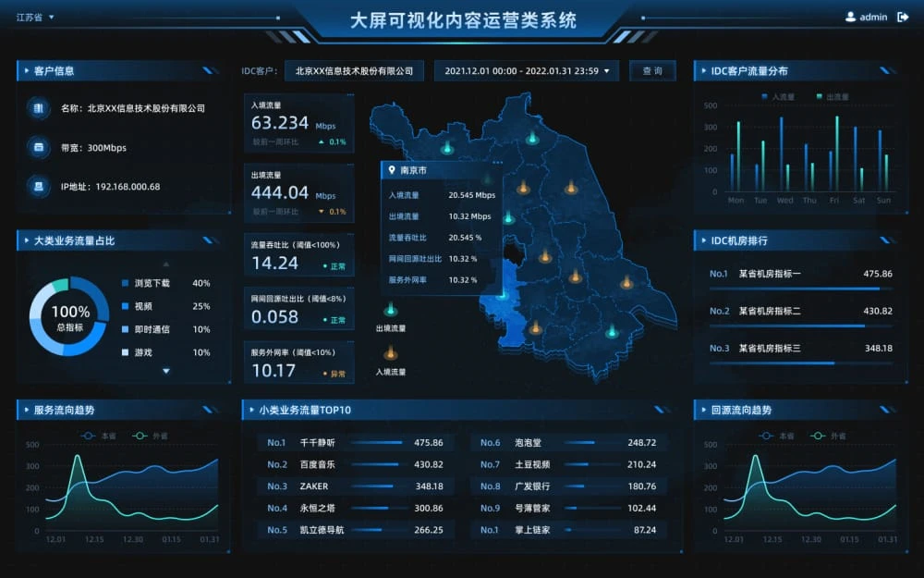Toggle 出流量 series in IDC客户流量分布 legend

(831, 96)
